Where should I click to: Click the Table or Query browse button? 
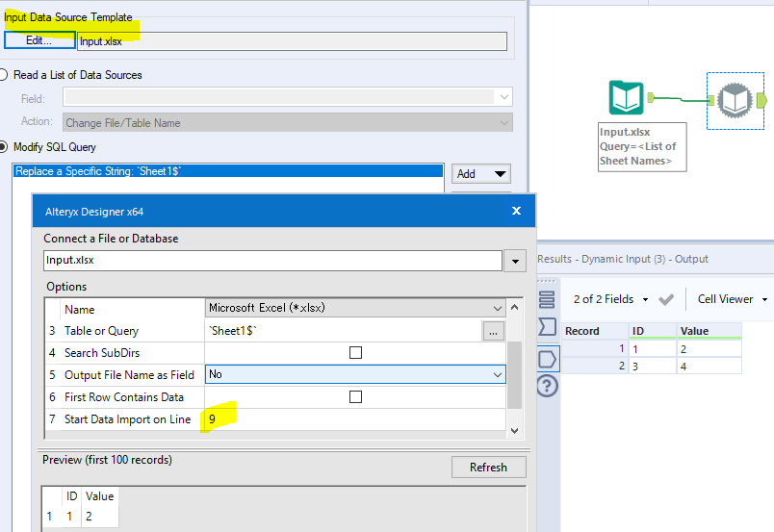[493, 331]
